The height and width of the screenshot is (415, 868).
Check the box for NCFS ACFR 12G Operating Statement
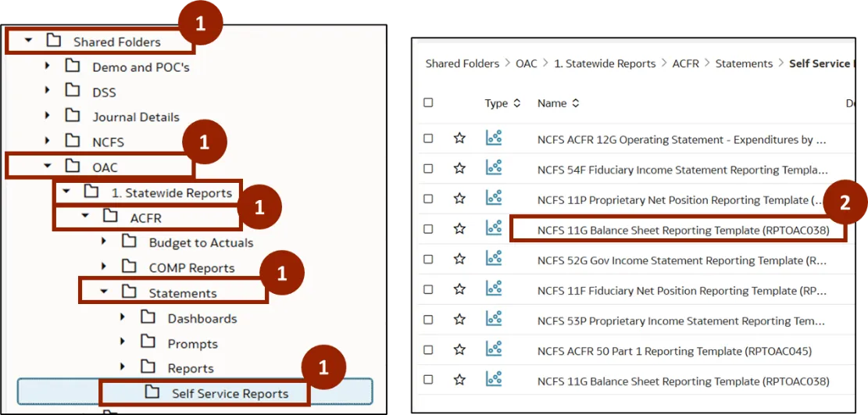(428, 138)
